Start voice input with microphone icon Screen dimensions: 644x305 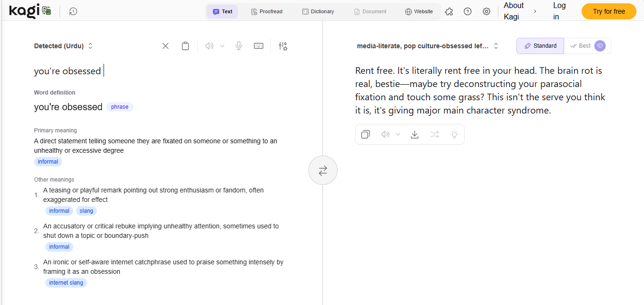239,46
